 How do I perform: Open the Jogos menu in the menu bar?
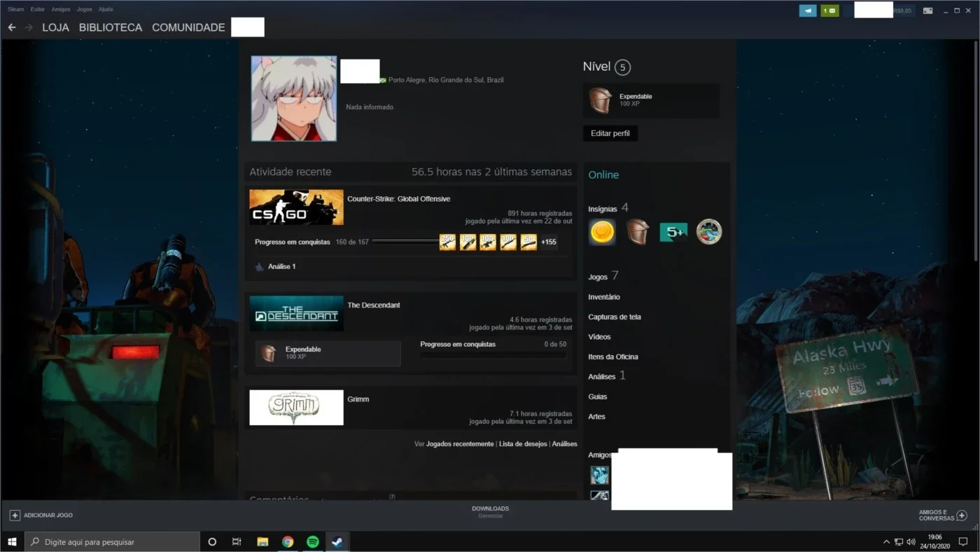coord(84,10)
